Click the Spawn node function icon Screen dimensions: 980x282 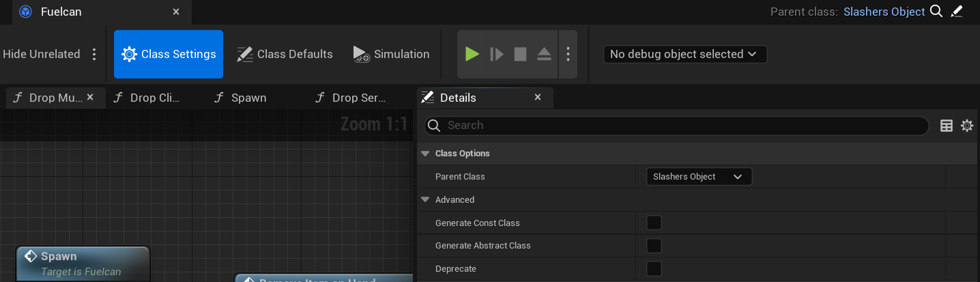(30, 256)
